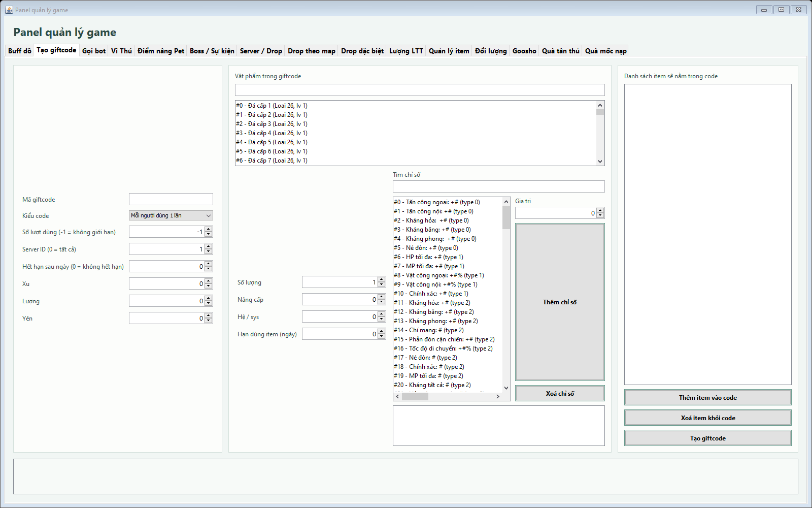The width and height of the screenshot is (812, 508).
Task: Click the Xoá chỉ số button
Action: (560, 394)
